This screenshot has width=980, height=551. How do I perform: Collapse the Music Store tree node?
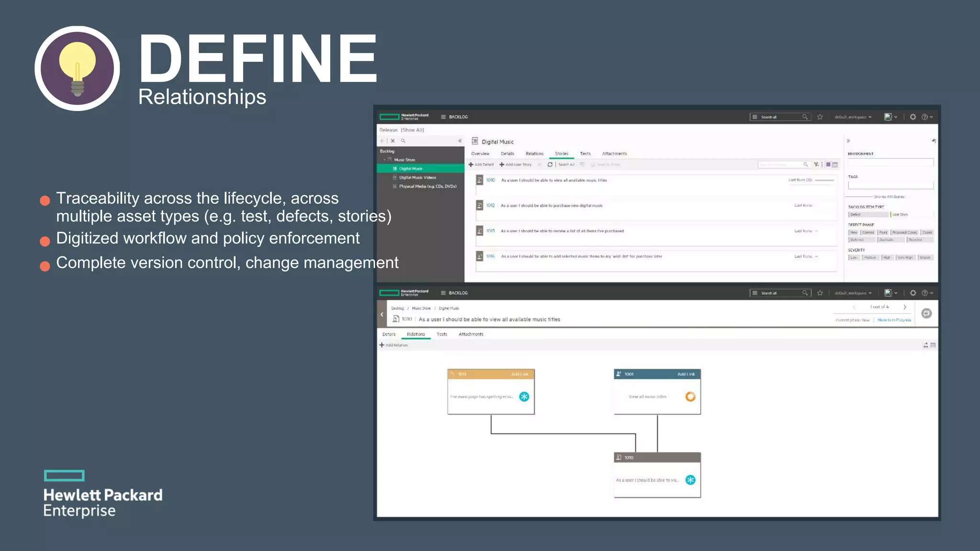(384, 160)
